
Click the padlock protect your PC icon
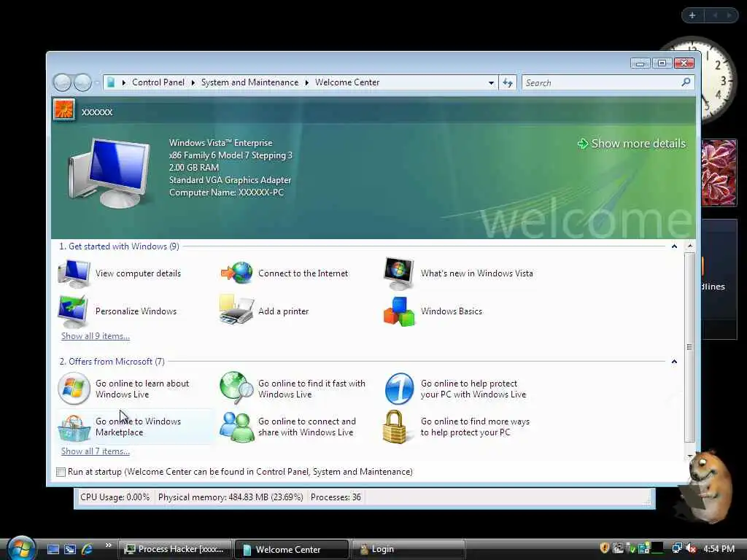395,427
